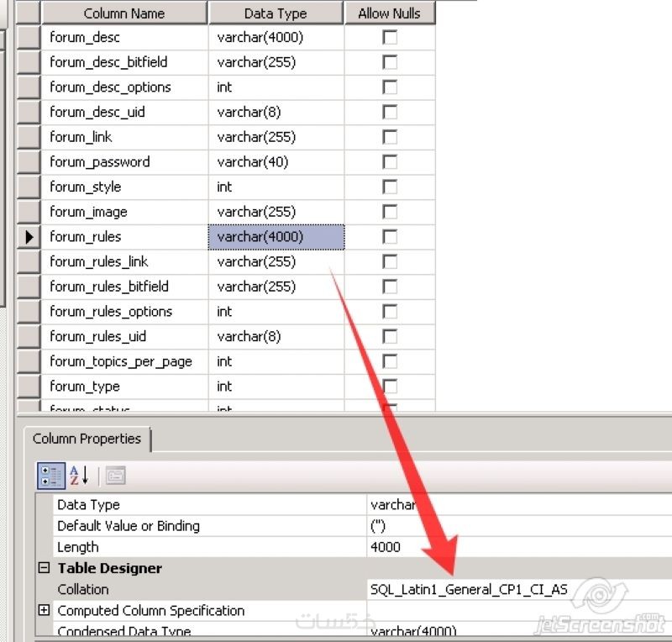Click row selector beside forum_type
The height and width of the screenshot is (642, 672).
coord(29,386)
